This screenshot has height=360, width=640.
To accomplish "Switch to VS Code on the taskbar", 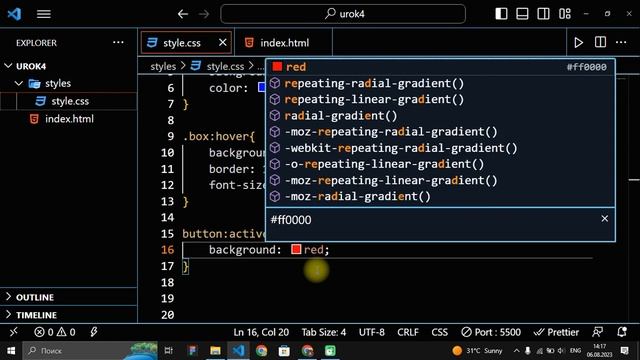I will pos(238,350).
